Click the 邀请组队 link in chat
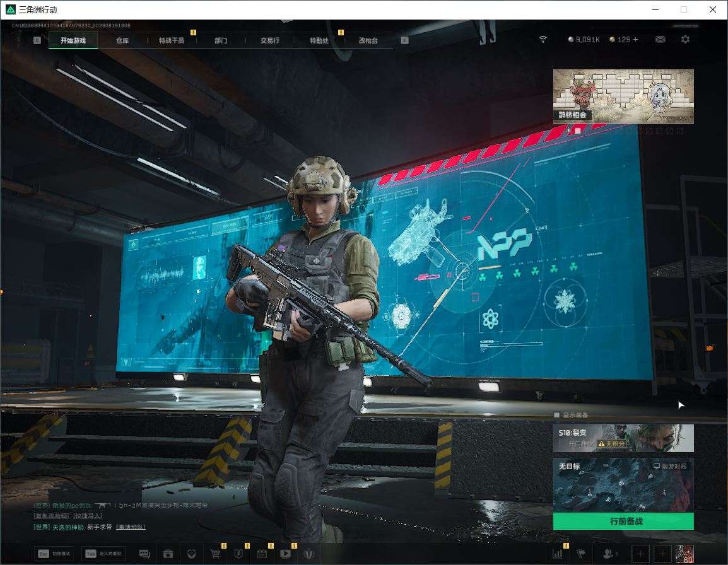 [x=131, y=527]
